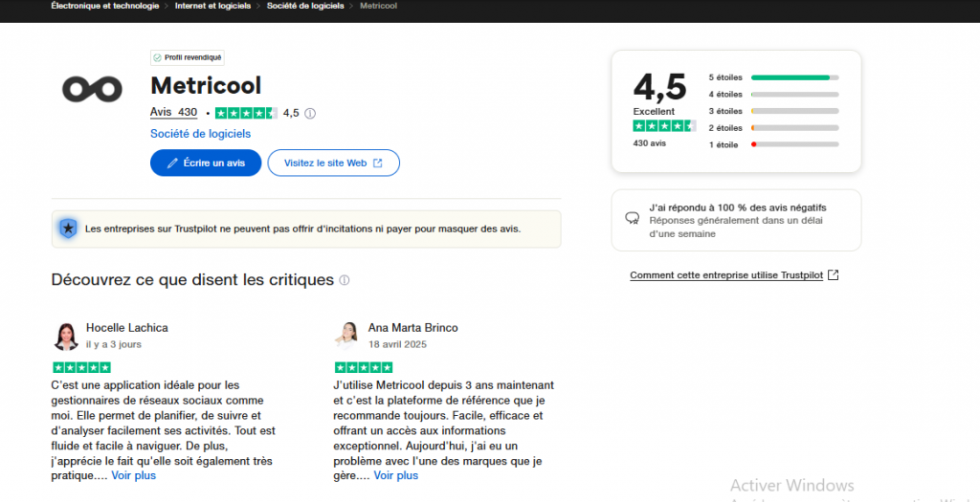Expand Hocelle Lachica's review with Voir plus
Screen dimensions: 980x502
point(134,476)
